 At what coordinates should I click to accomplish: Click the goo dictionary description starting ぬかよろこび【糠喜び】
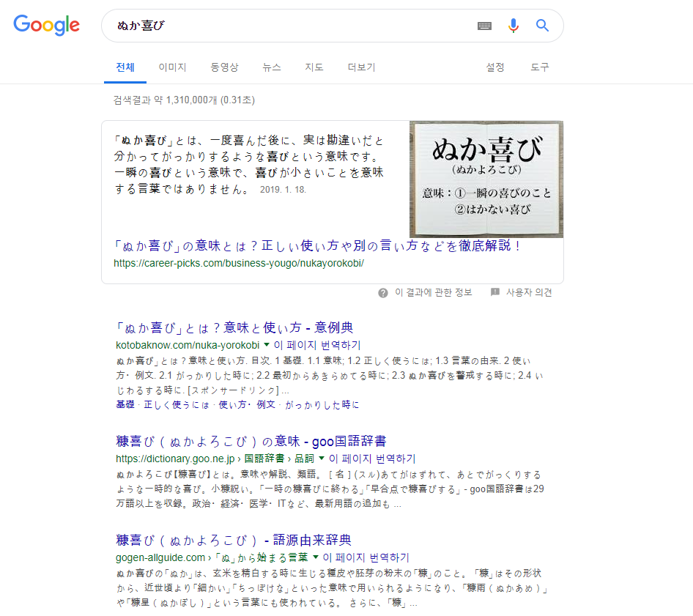[330, 489]
